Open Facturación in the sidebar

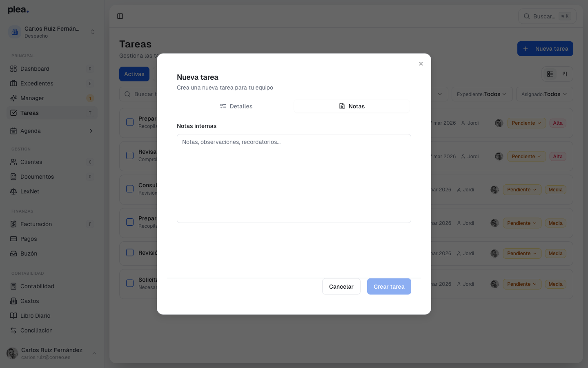[52, 224]
